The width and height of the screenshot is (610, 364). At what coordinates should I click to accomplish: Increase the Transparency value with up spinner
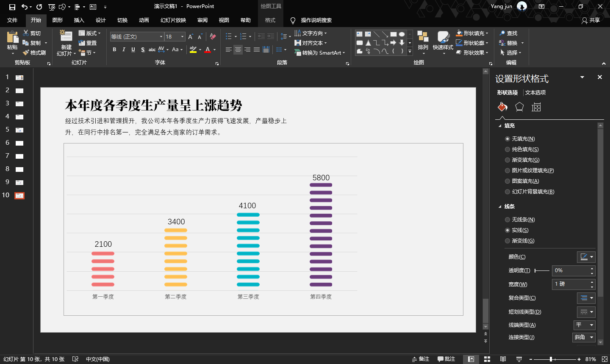[592, 268]
